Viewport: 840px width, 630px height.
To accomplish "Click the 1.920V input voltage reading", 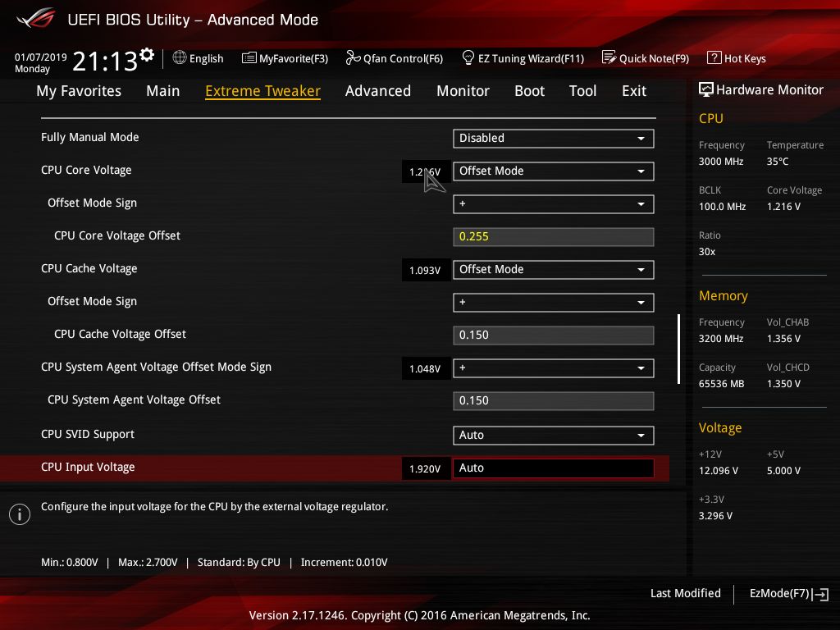I will (426, 469).
